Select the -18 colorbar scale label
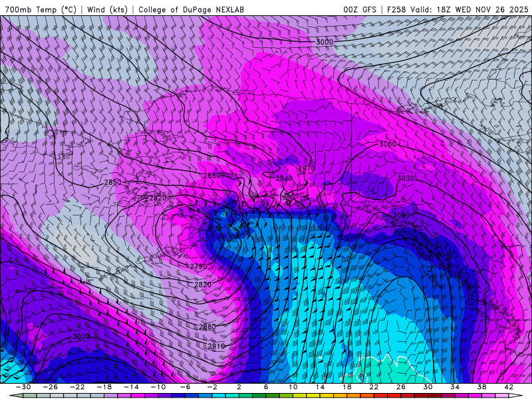The width and height of the screenshot is (532, 399). [x=104, y=387]
